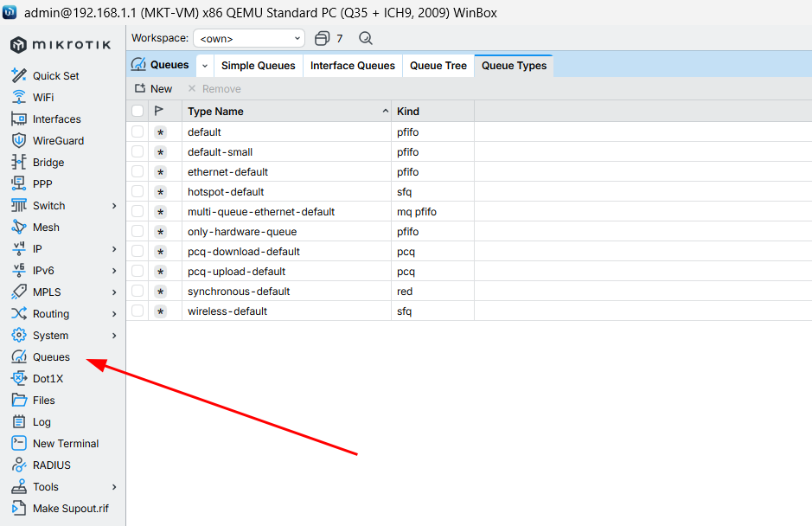Click the Make Supout.rif icon
This screenshot has height=526, width=812.
19,508
